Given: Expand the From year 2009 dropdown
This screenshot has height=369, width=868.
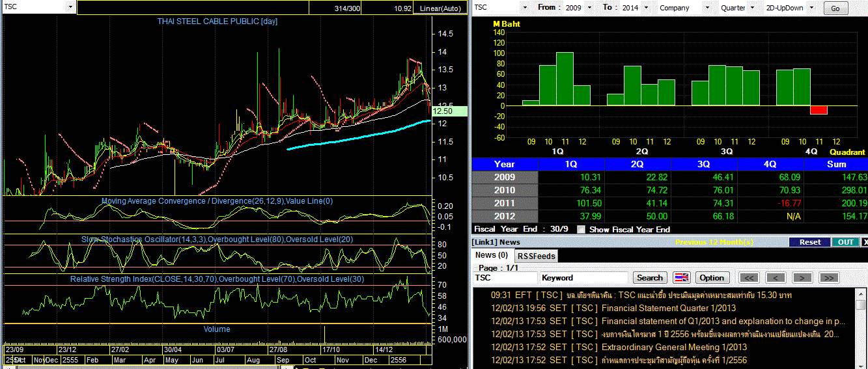Looking at the screenshot, I should coord(589,8).
